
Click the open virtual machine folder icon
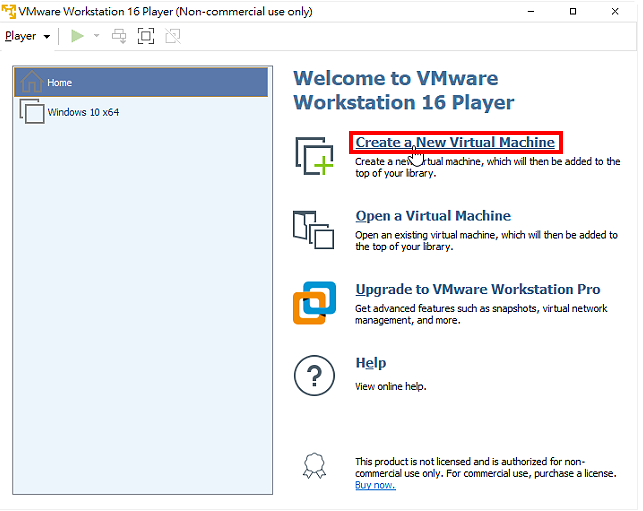[314, 230]
